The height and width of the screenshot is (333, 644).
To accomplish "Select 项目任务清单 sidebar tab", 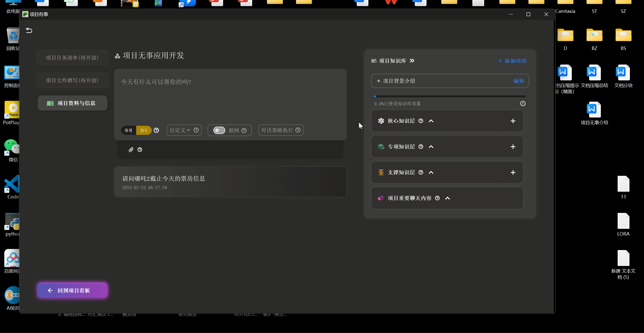I will (73, 58).
